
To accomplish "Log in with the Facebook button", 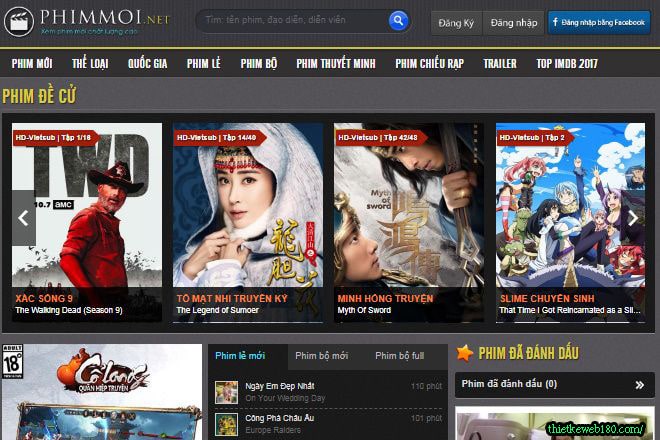I will (x=599, y=22).
